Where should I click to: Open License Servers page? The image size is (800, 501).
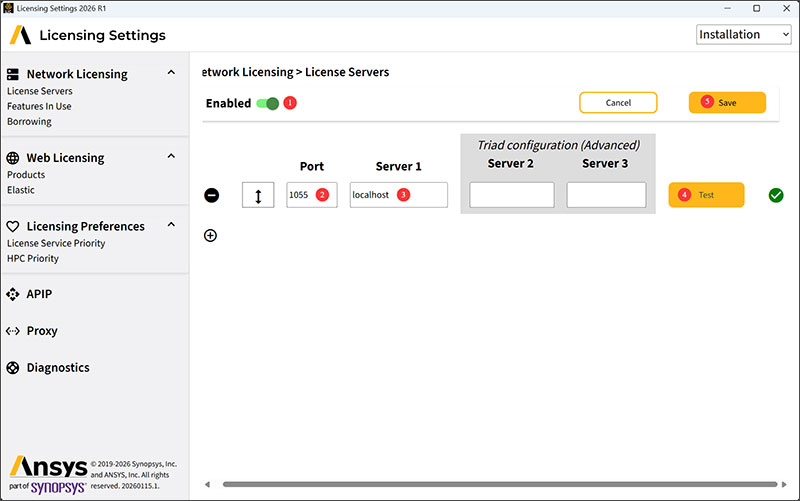point(40,91)
